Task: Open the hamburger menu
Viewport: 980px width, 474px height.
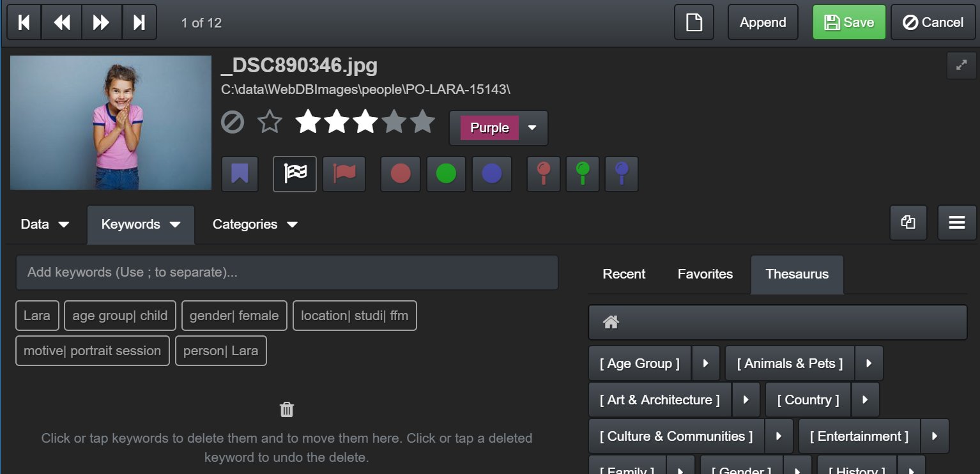Action: point(956,222)
